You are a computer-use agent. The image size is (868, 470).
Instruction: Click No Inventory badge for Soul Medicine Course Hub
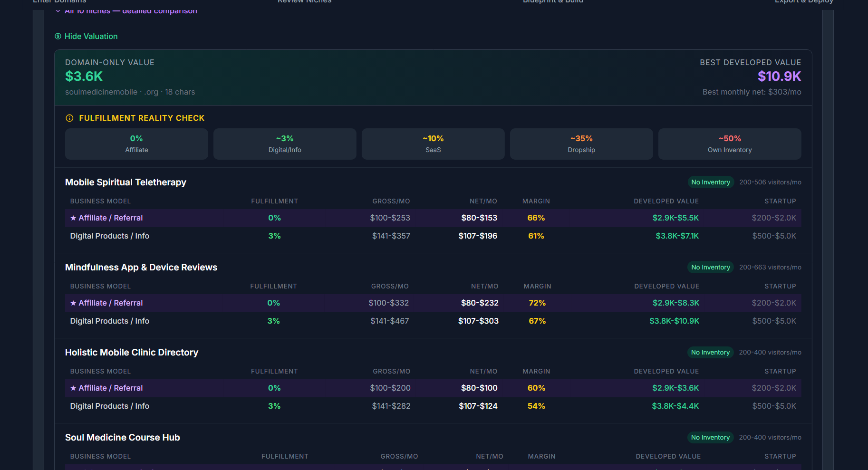(x=710, y=438)
